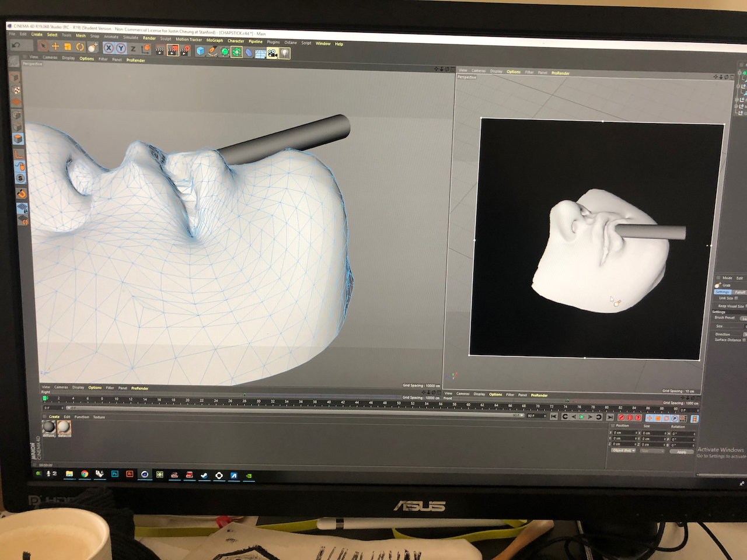Click the highlighted green Array modeling icon

click(237, 52)
